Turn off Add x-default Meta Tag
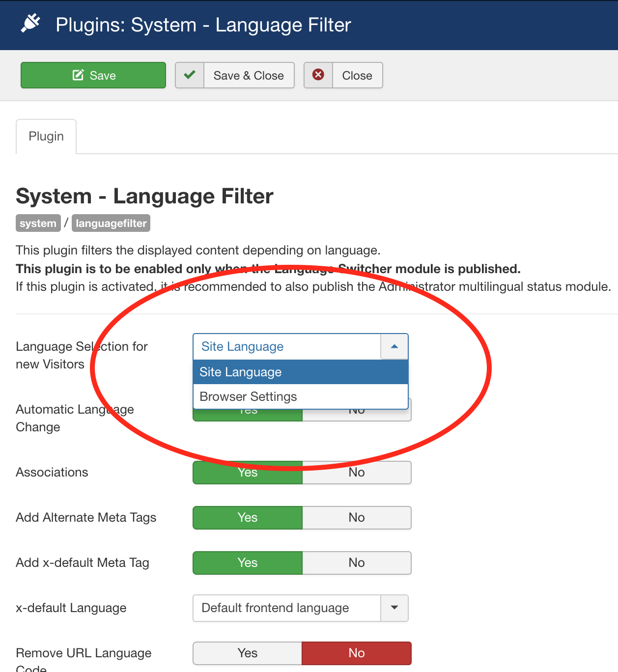Image resolution: width=618 pixels, height=672 pixels. click(x=357, y=563)
